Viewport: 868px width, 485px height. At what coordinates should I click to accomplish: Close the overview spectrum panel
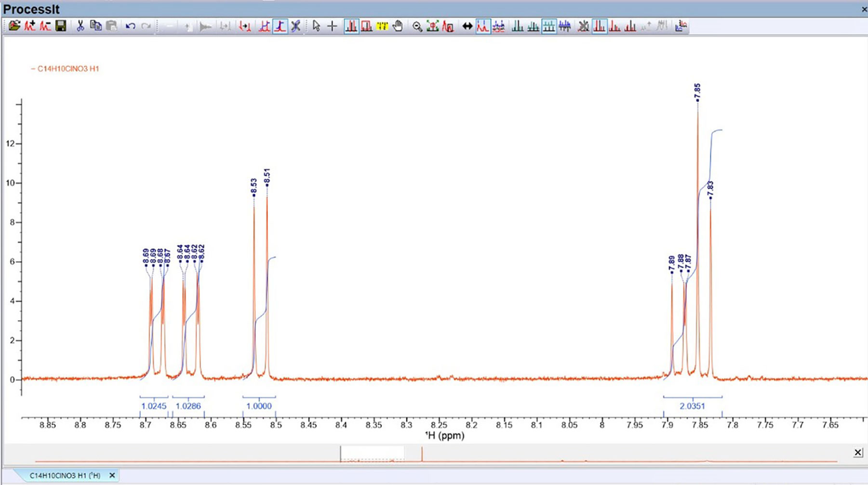click(x=858, y=452)
